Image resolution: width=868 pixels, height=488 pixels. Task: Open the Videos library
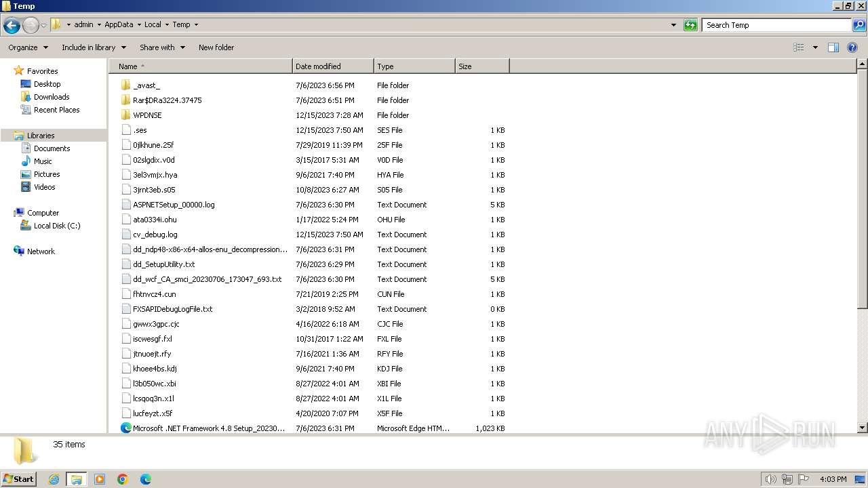(x=44, y=187)
